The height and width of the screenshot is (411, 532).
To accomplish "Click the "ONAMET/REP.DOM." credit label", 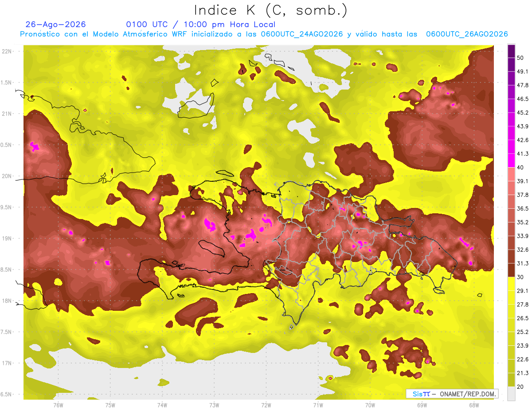I will tap(468, 394).
